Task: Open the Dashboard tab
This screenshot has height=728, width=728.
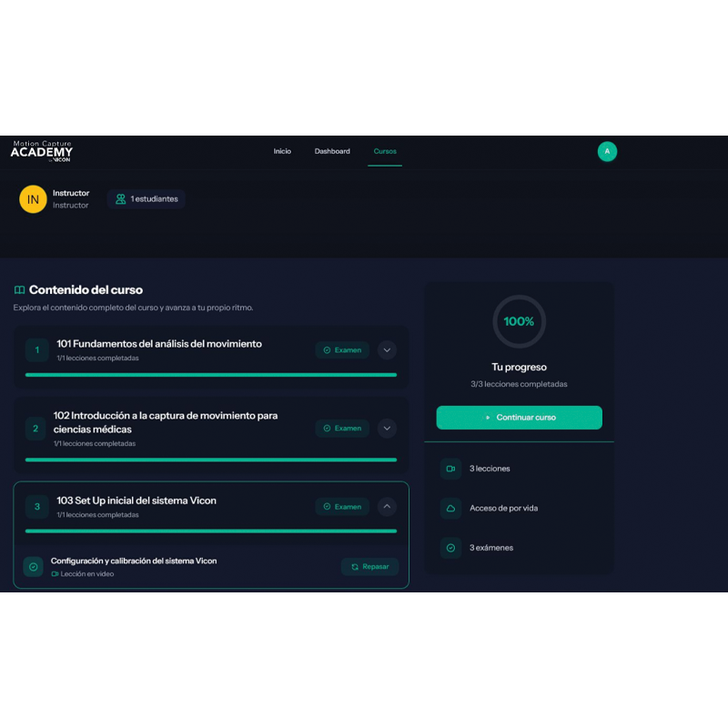Action: [x=332, y=151]
